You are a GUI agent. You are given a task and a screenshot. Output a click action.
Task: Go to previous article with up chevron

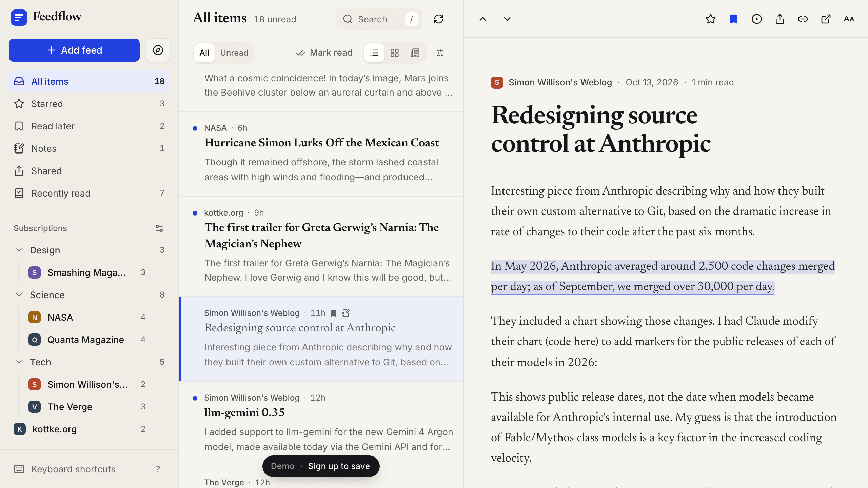pyautogui.click(x=483, y=19)
